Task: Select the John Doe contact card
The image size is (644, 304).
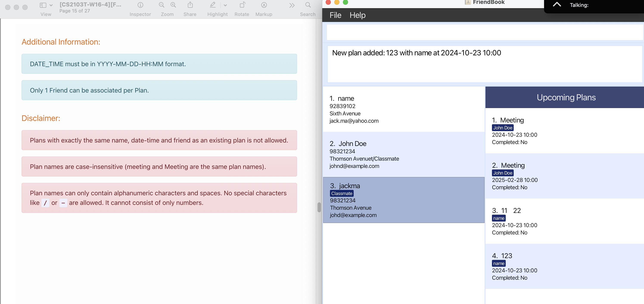Action: 403,154
